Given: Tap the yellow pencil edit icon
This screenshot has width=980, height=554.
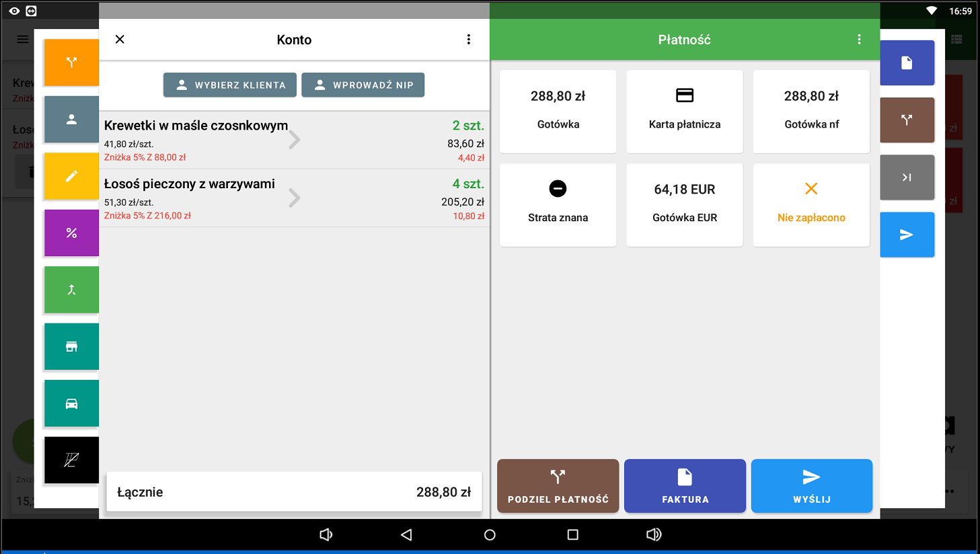Looking at the screenshot, I should click(x=71, y=176).
